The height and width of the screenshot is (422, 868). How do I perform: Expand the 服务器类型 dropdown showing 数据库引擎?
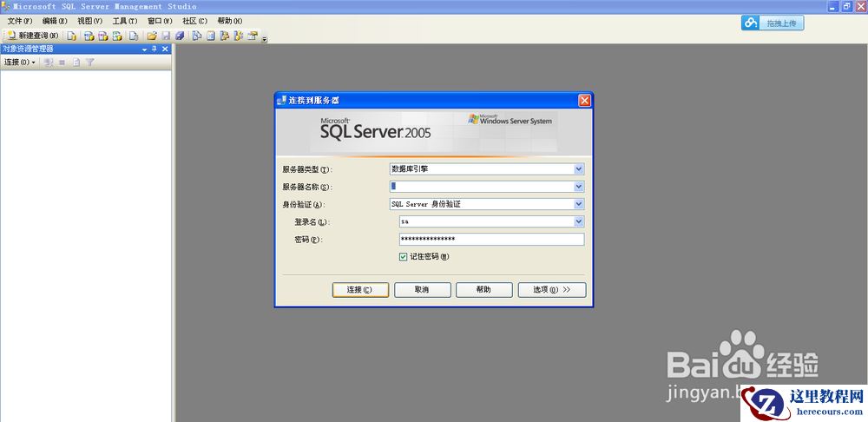[x=578, y=169]
